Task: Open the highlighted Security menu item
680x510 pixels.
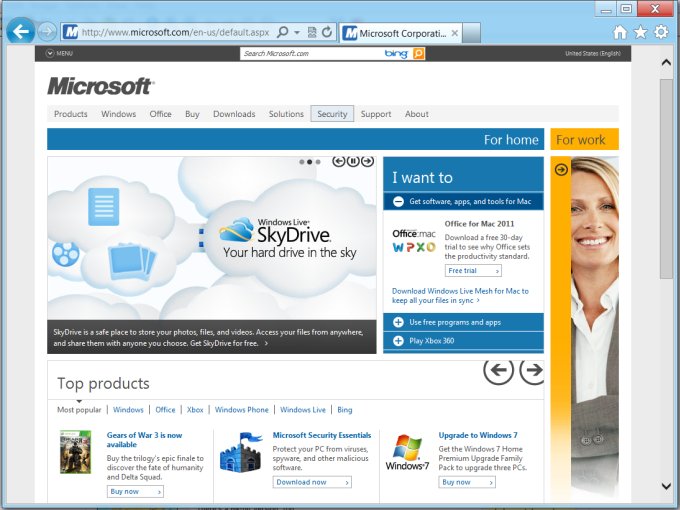Action: [332, 114]
